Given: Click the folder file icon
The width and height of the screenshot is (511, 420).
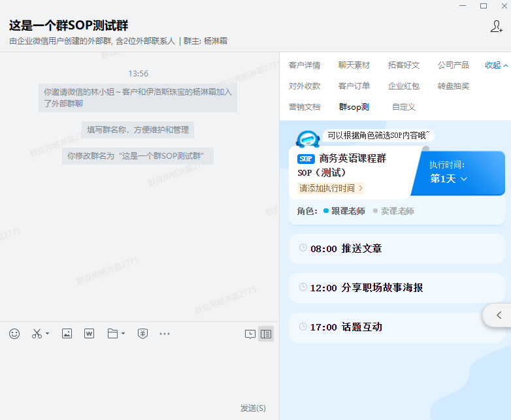Looking at the screenshot, I should [112, 334].
